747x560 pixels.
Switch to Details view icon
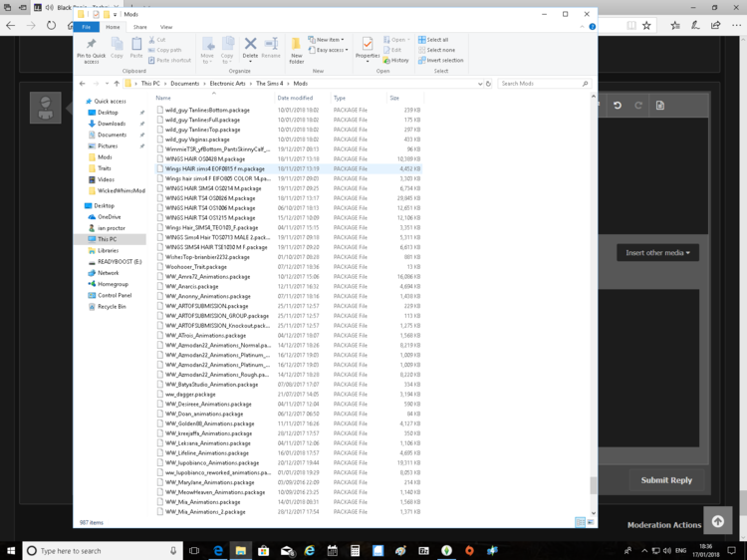tap(580, 522)
